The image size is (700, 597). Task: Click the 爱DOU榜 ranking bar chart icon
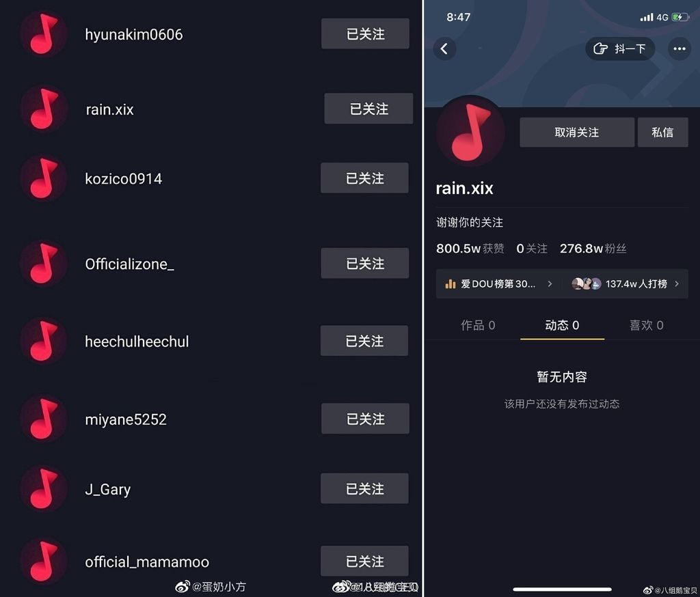click(450, 283)
